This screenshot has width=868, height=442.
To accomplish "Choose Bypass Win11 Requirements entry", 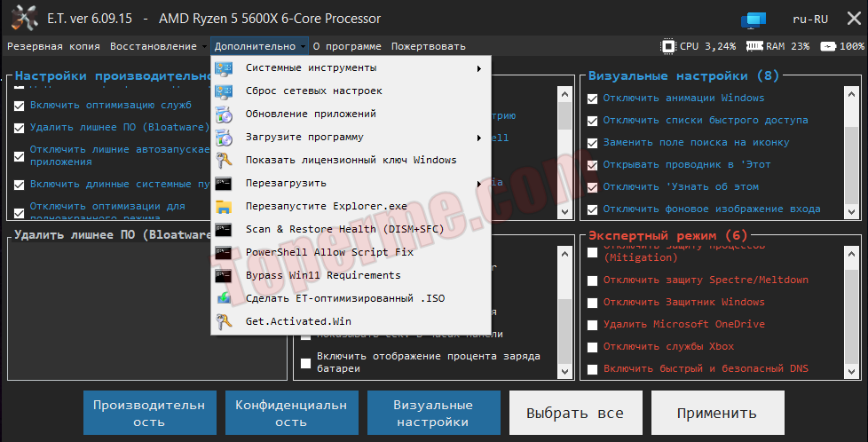I will point(351,275).
